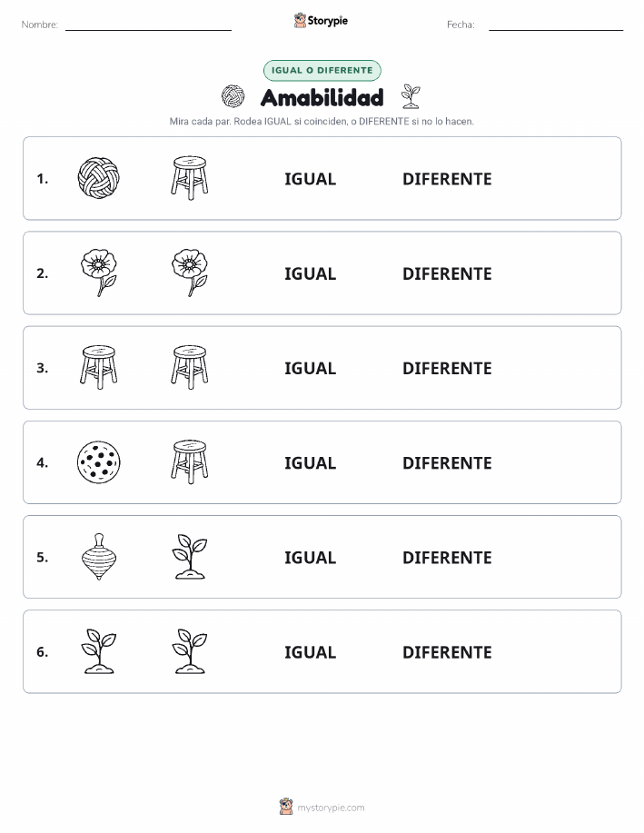Click the seedling icon next to the spinning top
This screenshot has height=833, width=644.
tap(190, 557)
